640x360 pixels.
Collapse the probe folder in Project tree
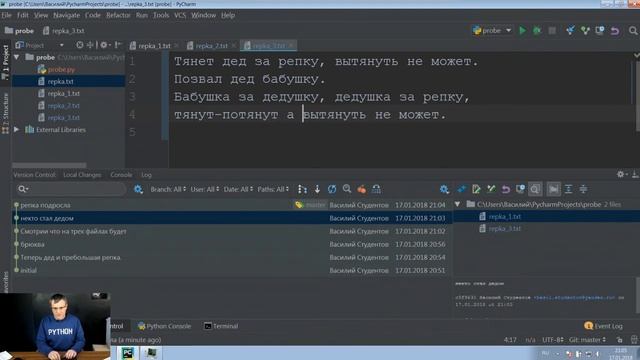tap(17, 57)
